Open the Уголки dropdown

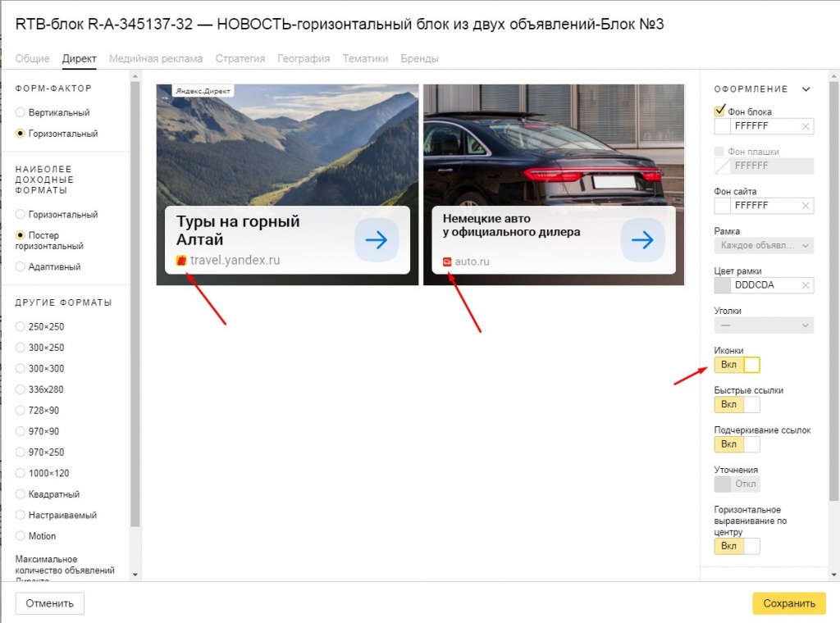[x=764, y=325]
